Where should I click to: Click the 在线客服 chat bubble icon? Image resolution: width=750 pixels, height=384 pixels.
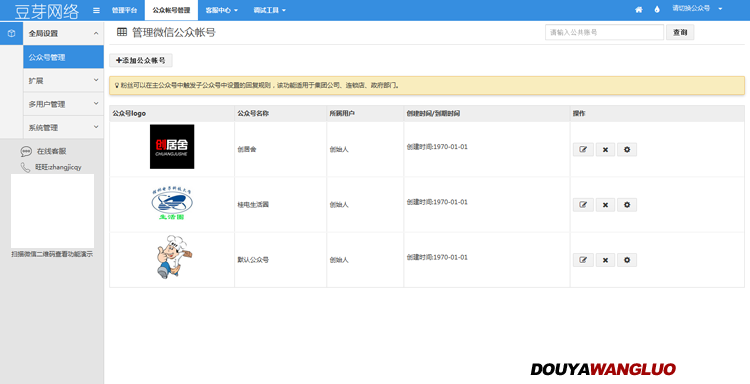click(x=26, y=152)
